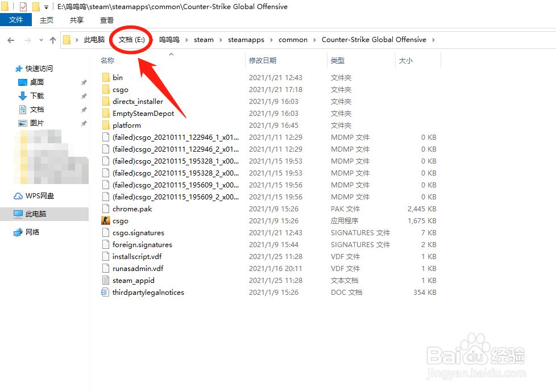
Task: Sort by the 类型 column header
Action: click(338, 61)
